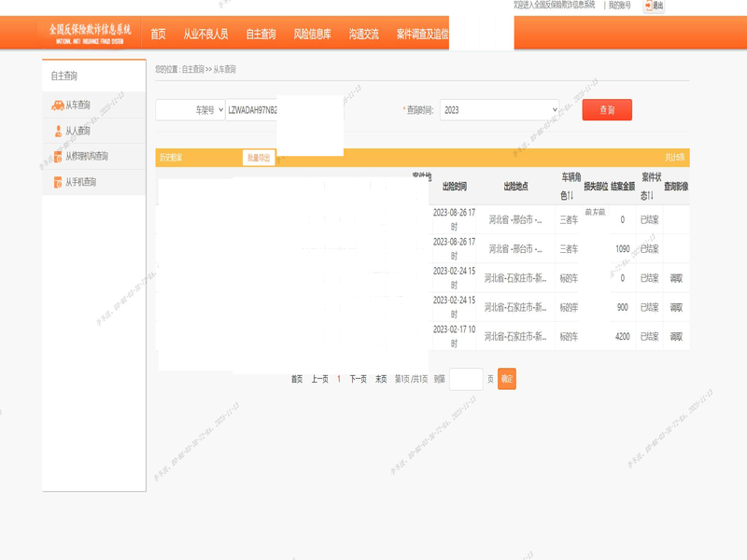The image size is (747, 560).
Task: Click the person icon beside 从人查询
Action: pyautogui.click(x=58, y=131)
